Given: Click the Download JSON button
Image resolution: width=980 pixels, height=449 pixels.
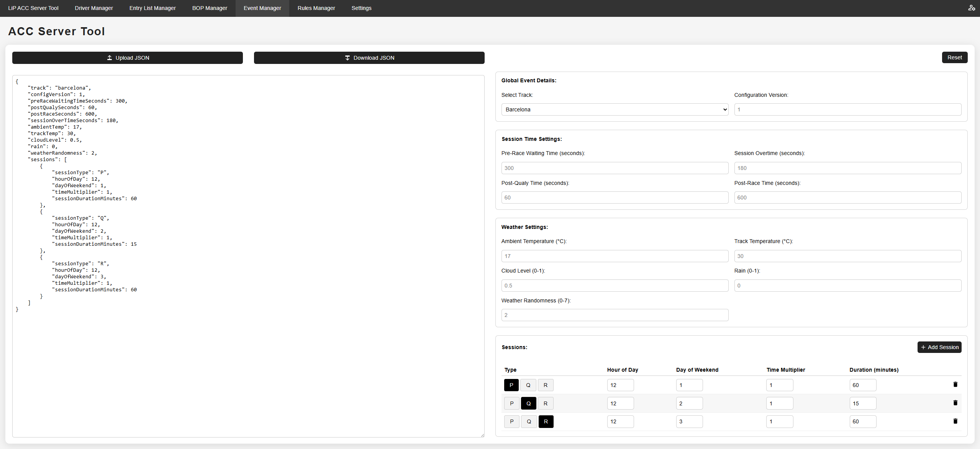Looking at the screenshot, I should click(x=369, y=58).
